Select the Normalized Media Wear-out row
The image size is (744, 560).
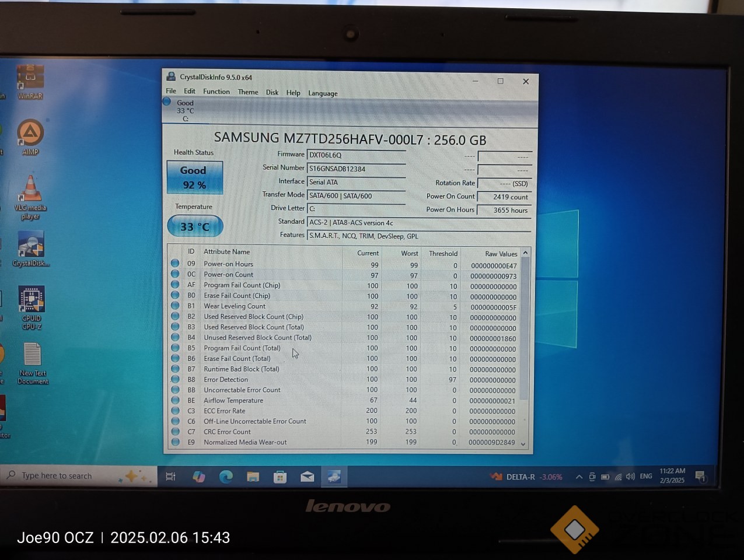pyautogui.click(x=344, y=442)
